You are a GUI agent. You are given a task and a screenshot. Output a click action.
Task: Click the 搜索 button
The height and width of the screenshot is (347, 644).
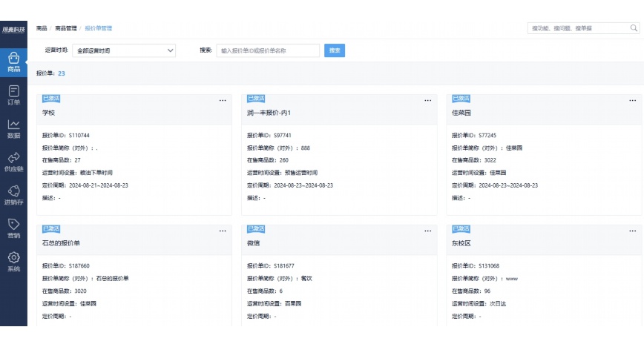click(335, 50)
